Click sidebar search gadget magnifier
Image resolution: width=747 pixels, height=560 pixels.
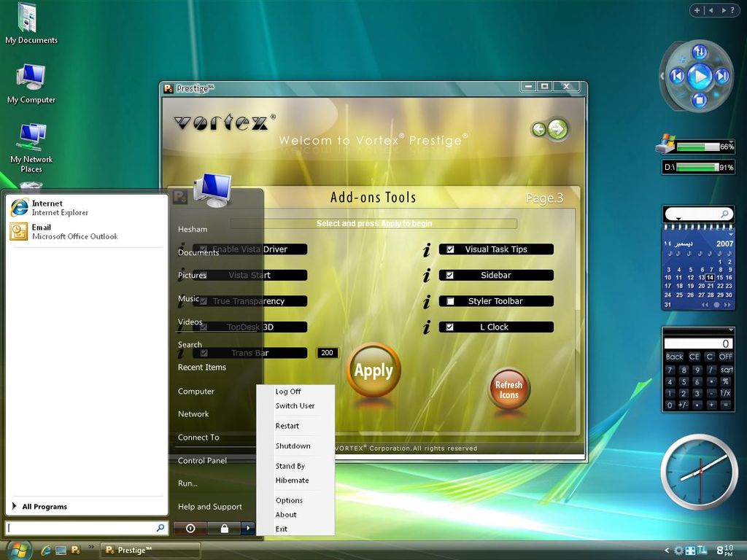click(x=724, y=214)
